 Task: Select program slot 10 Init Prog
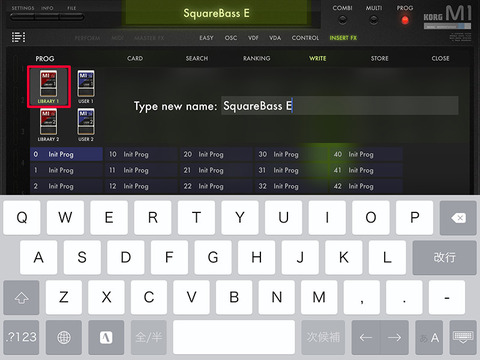(x=141, y=154)
